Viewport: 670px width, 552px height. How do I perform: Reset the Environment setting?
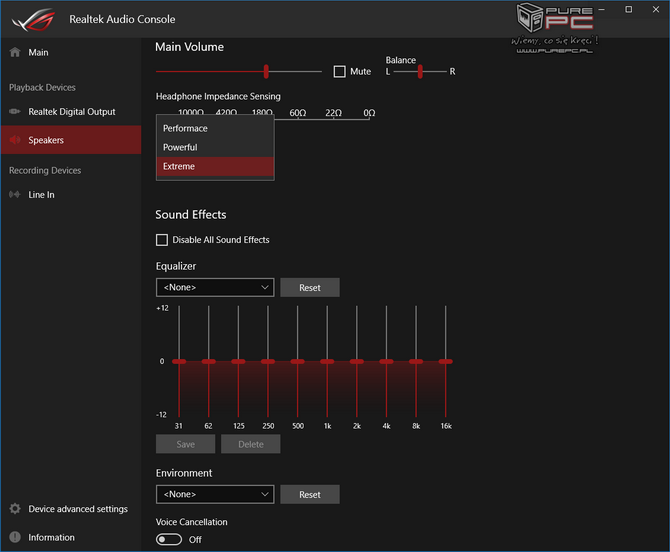tap(310, 494)
